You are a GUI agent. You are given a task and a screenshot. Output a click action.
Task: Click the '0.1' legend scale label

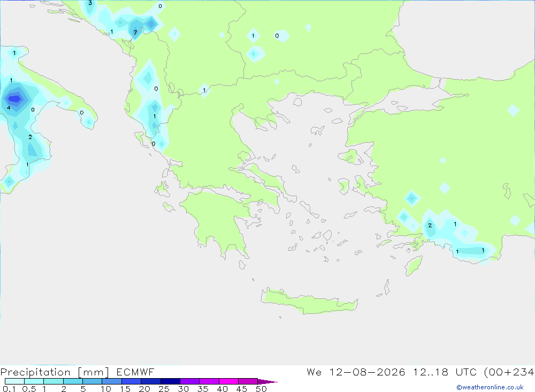[x=9, y=389]
